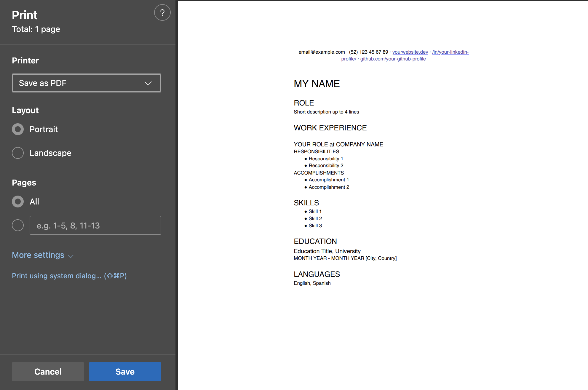Click the email@example.com text in preview

(322, 52)
